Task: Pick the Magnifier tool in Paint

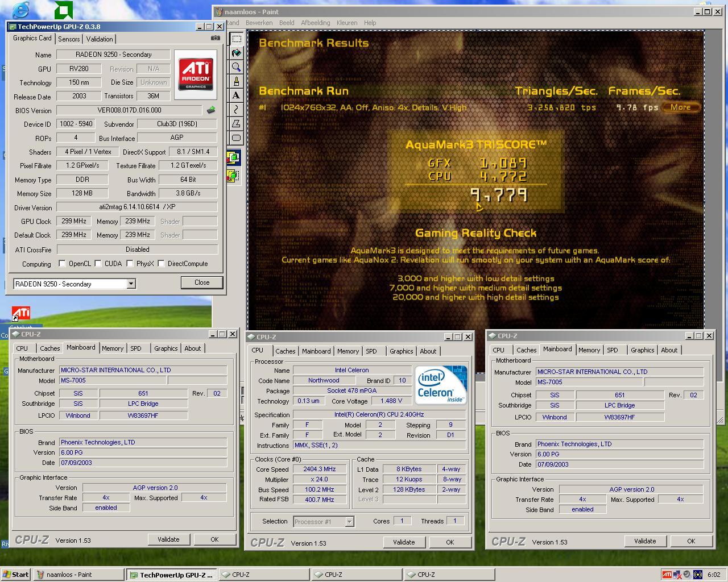Action: coord(237,67)
